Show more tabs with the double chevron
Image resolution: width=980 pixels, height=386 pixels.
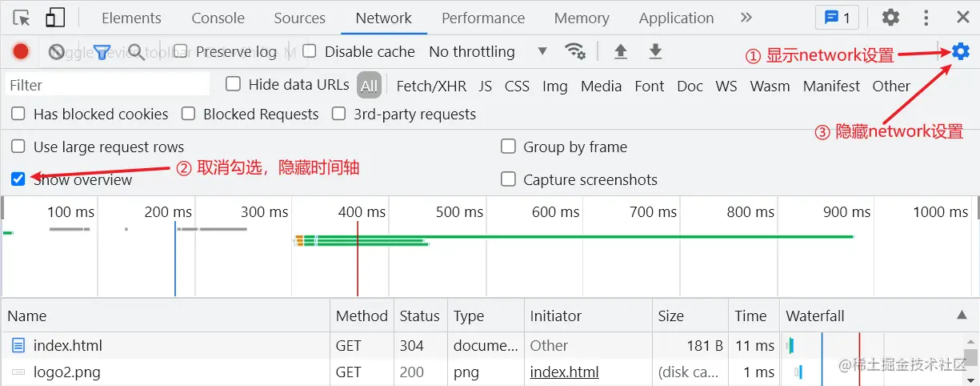click(x=746, y=18)
